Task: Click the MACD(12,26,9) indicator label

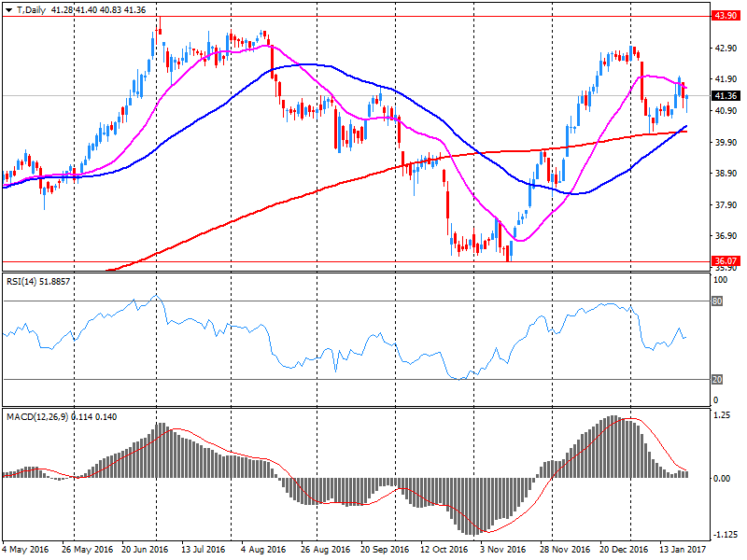Action: [x=62, y=416]
